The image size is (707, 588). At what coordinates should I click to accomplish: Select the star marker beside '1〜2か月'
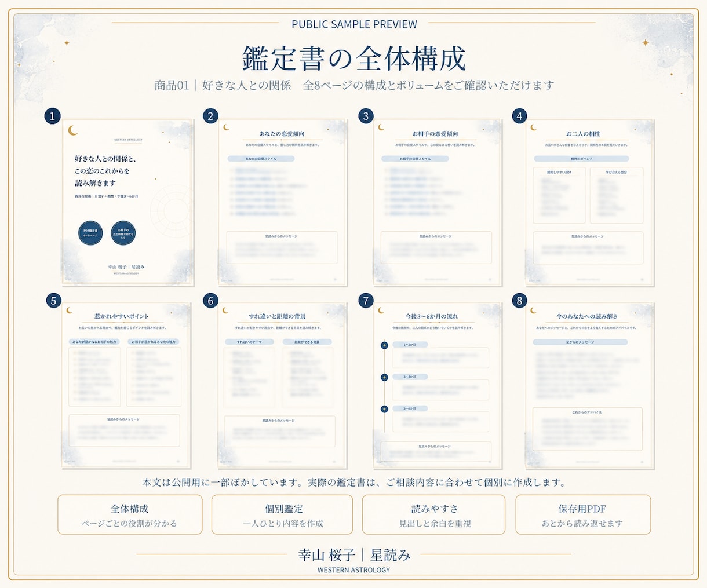[384, 345]
